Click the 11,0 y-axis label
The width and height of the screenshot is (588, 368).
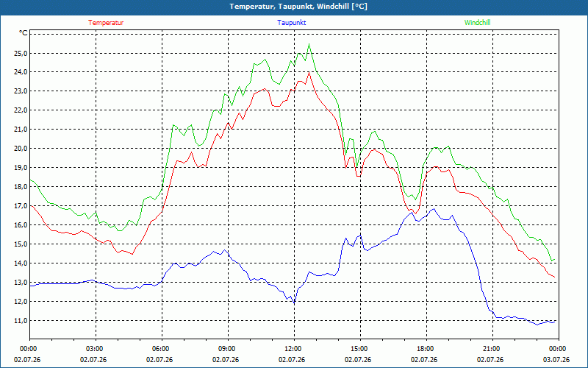(21, 321)
